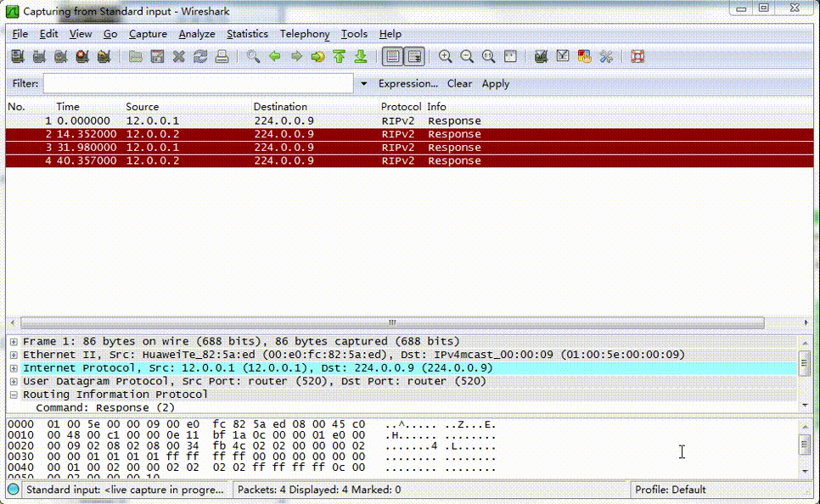
Task: Zoom in on packet text
Action: (x=445, y=57)
